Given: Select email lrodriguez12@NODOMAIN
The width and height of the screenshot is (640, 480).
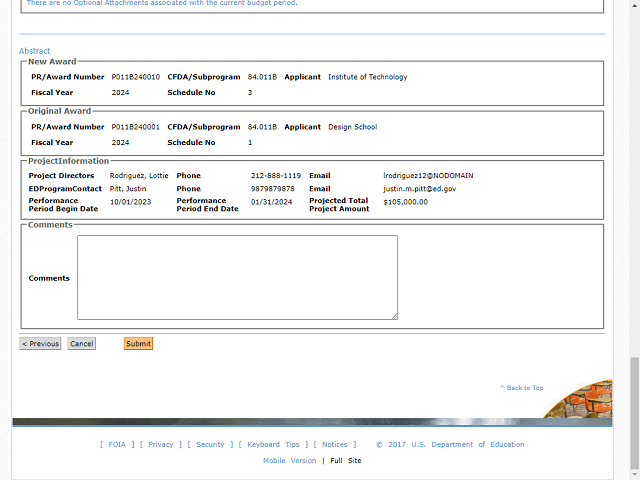Looking at the screenshot, I should click(428, 176).
